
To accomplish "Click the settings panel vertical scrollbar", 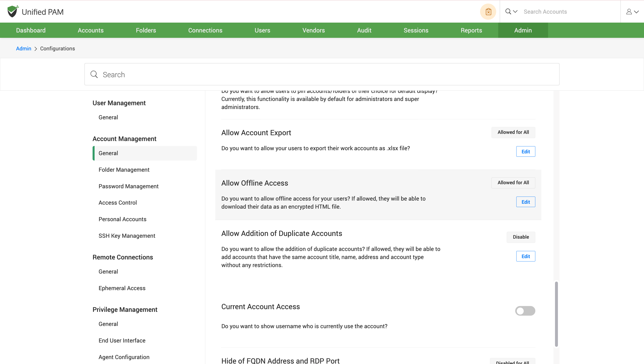I will point(556,314).
